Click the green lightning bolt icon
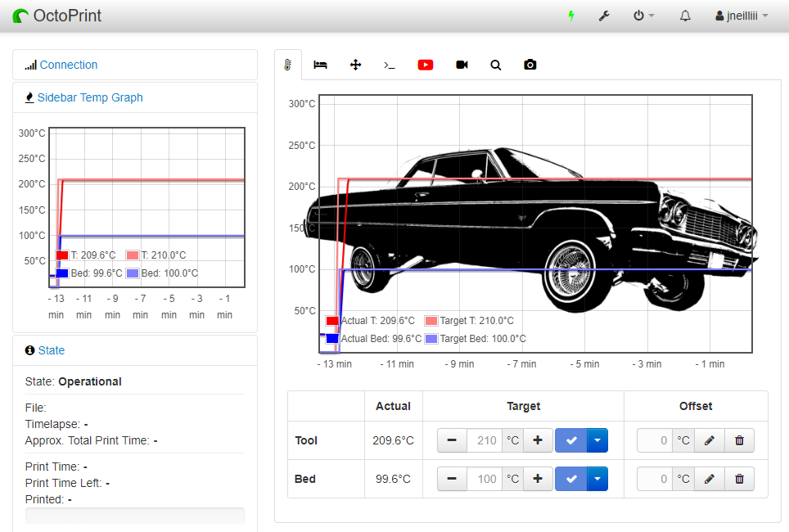The width and height of the screenshot is (789, 532). [571, 16]
